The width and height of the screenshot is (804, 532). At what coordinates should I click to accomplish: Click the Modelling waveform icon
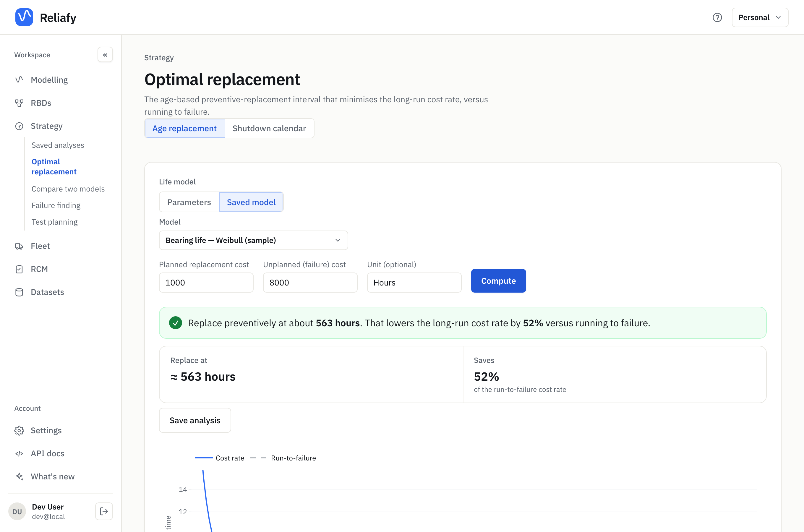coord(19,80)
